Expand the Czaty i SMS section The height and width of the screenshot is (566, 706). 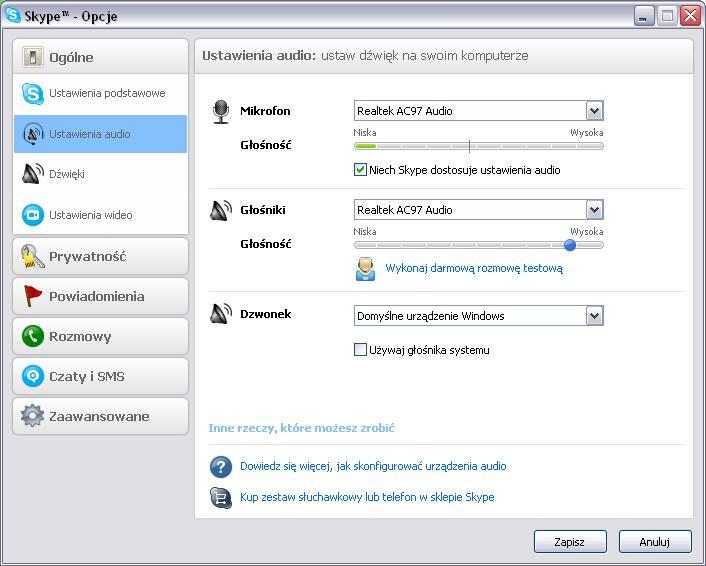coord(100,376)
